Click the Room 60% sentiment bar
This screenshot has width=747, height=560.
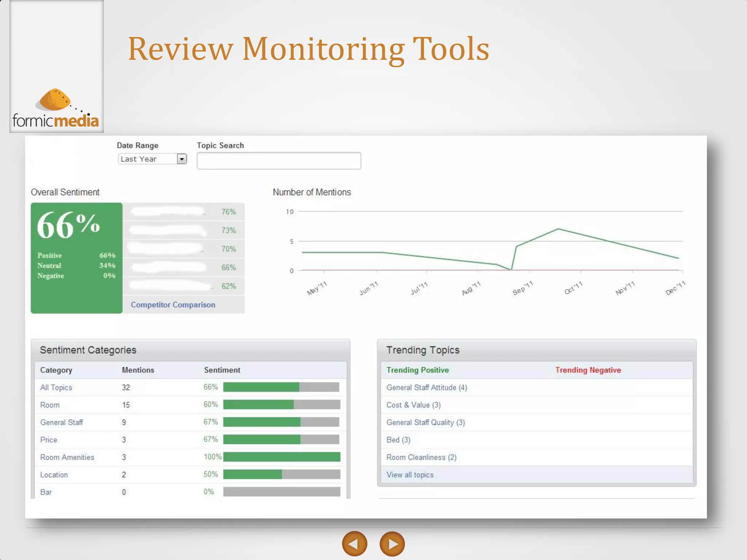(x=282, y=404)
